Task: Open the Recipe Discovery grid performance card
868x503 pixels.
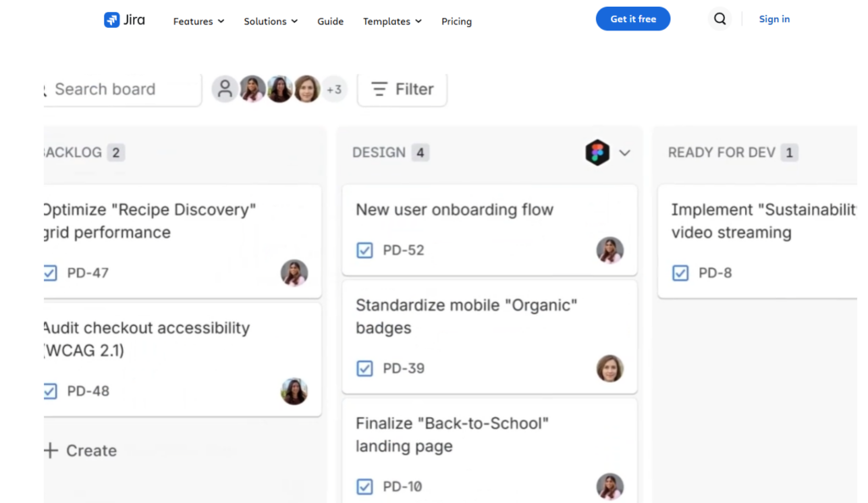Action: pyautogui.click(x=183, y=242)
